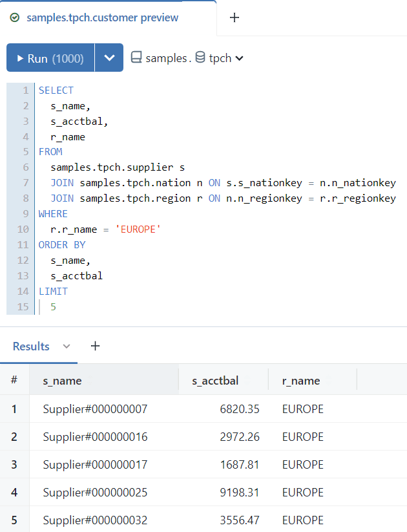The height and width of the screenshot is (532, 407).
Task: Click the s_acctbal column header
Action: (x=215, y=381)
